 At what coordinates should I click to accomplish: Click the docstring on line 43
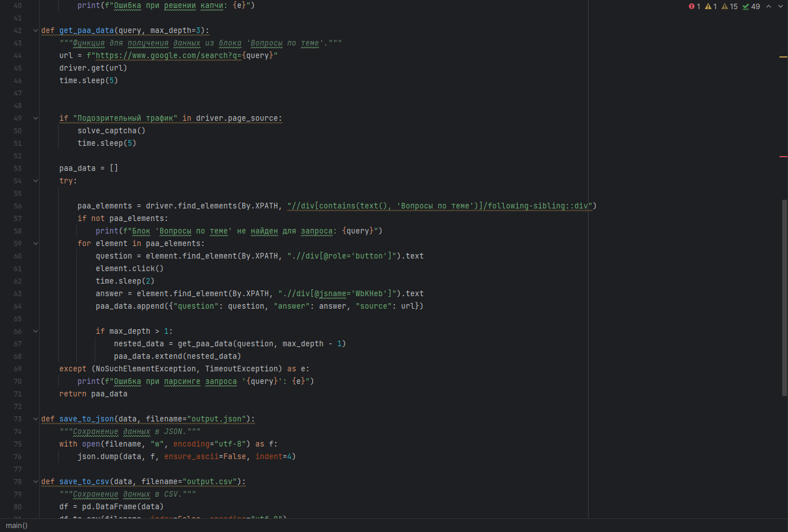pyautogui.click(x=201, y=43)
